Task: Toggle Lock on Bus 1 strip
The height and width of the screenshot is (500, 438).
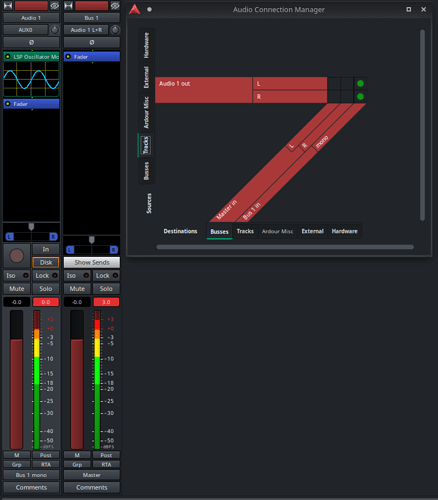Action: click(x=106, y=276)
